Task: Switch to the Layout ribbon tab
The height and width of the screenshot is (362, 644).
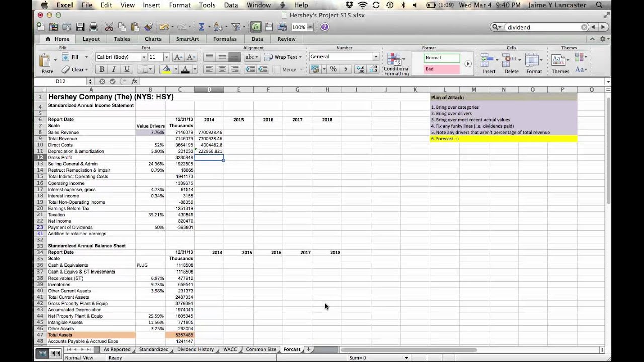Action: (91, 39)
